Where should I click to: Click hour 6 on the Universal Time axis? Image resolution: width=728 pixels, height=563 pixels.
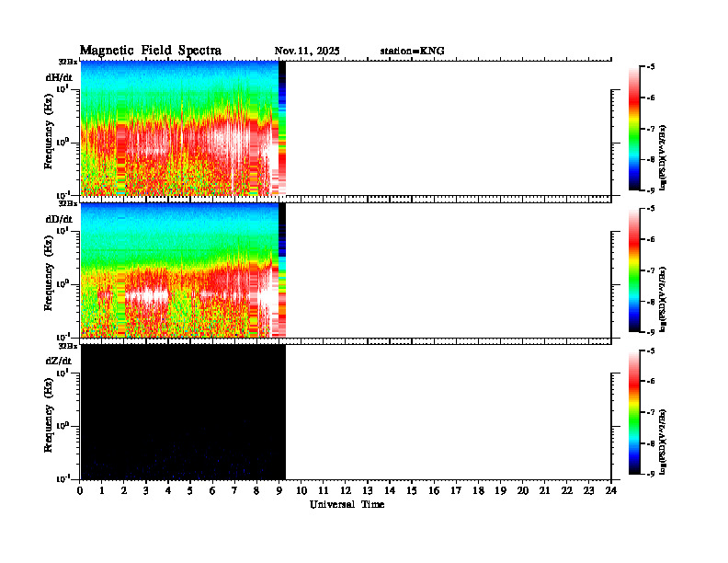point(212,490)
